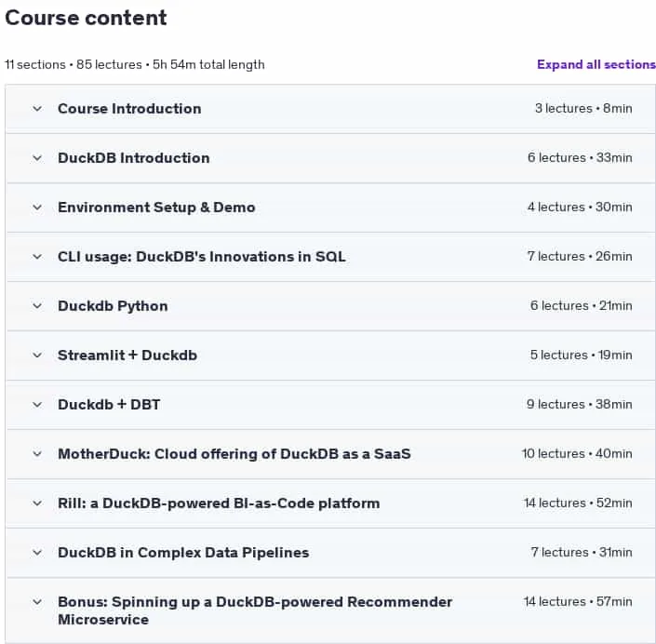Open the Streamlit + Duckdb section title
Viewport: 656px width, 644px height.
tap(127, 356)
